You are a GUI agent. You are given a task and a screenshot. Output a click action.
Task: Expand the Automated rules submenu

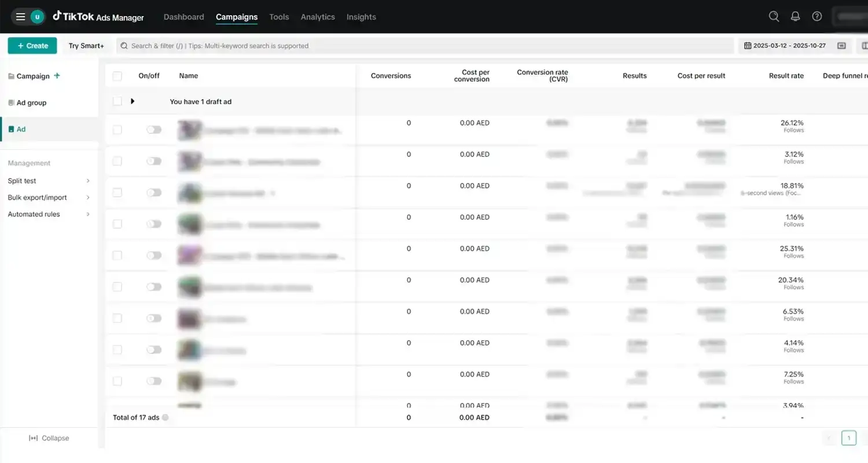click(88, 214)
